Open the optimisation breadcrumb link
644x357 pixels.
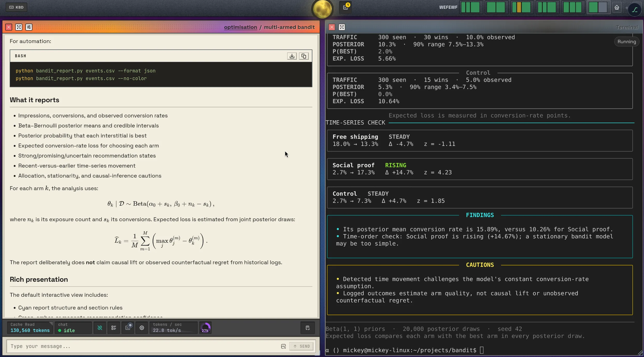(x=240, y=27)
